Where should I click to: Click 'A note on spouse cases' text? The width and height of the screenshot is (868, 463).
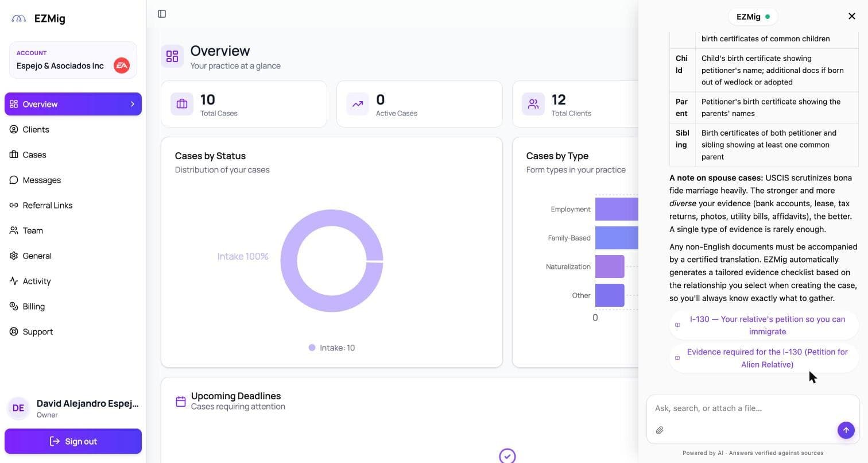(x=716, y=178)
